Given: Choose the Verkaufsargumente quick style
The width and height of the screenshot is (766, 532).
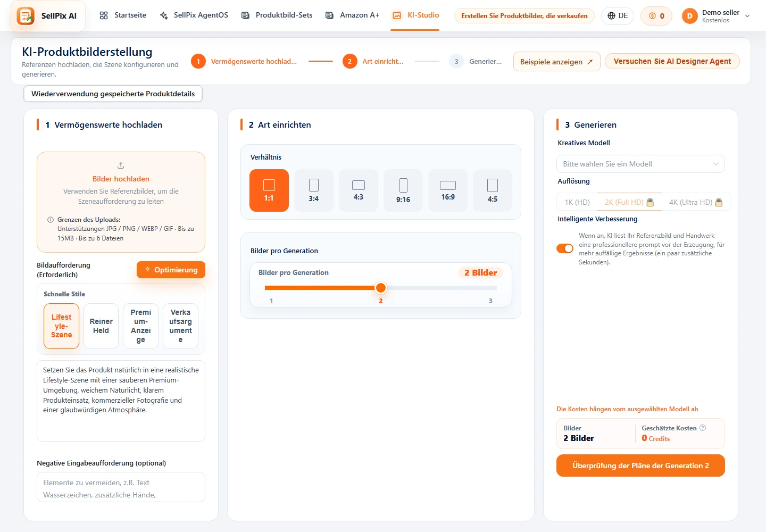Looking at the screenshot, I should 180,326.
